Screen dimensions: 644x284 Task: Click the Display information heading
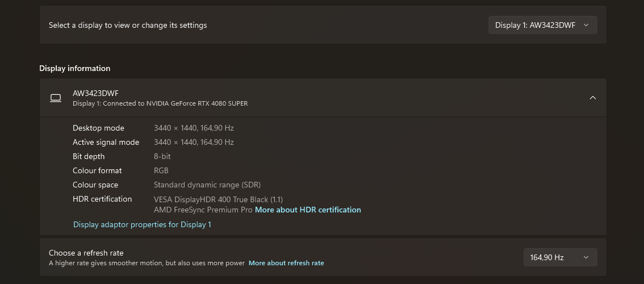75,68
